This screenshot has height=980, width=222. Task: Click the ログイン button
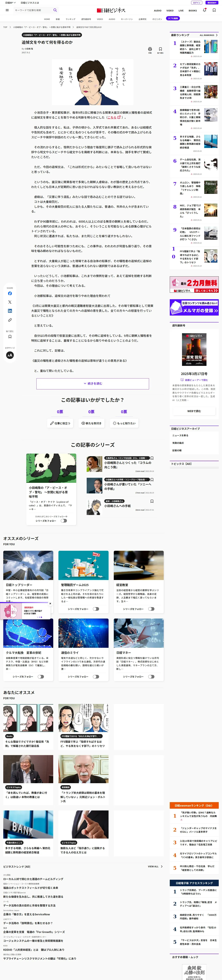pos(197,3)
